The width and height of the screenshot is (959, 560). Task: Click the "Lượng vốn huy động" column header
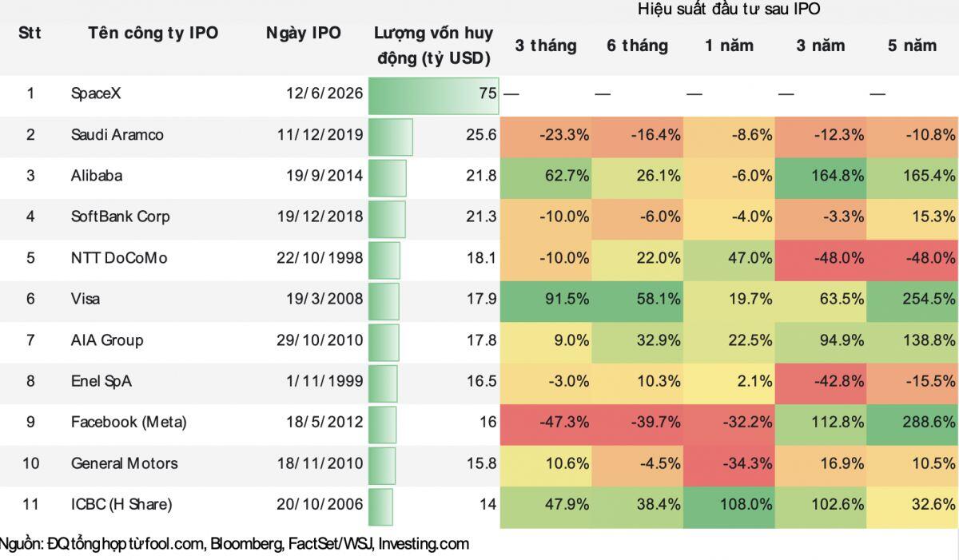pyautogui.click(x=433, y=46)
